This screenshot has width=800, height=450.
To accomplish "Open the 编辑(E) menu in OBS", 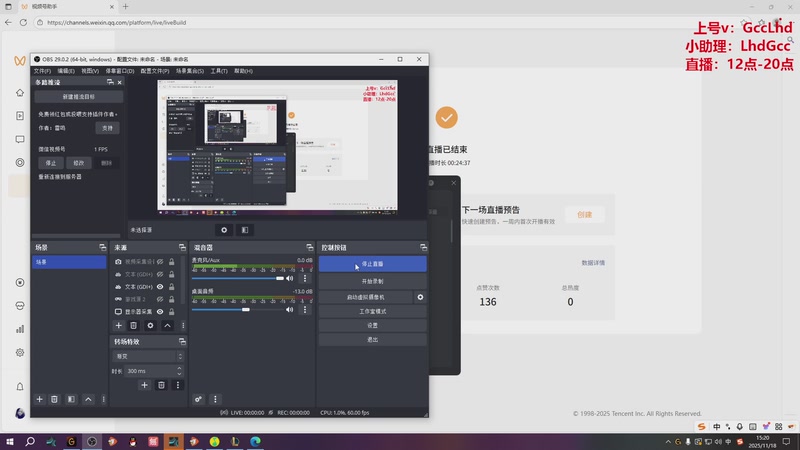I will tap(66, 71).
